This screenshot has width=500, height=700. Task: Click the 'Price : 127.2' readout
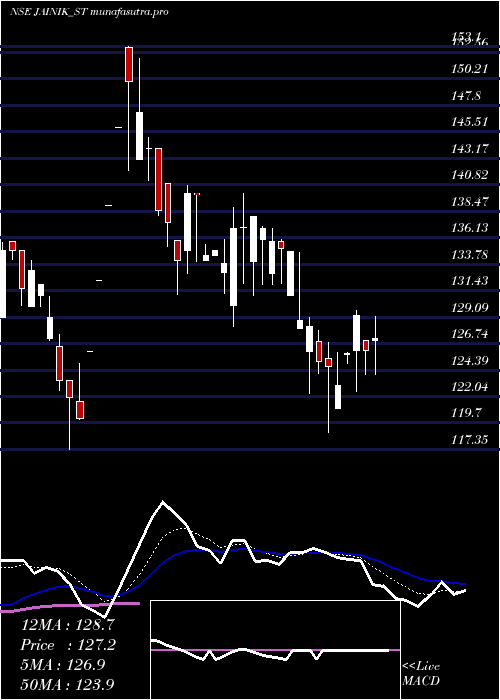tap(68, 645)
